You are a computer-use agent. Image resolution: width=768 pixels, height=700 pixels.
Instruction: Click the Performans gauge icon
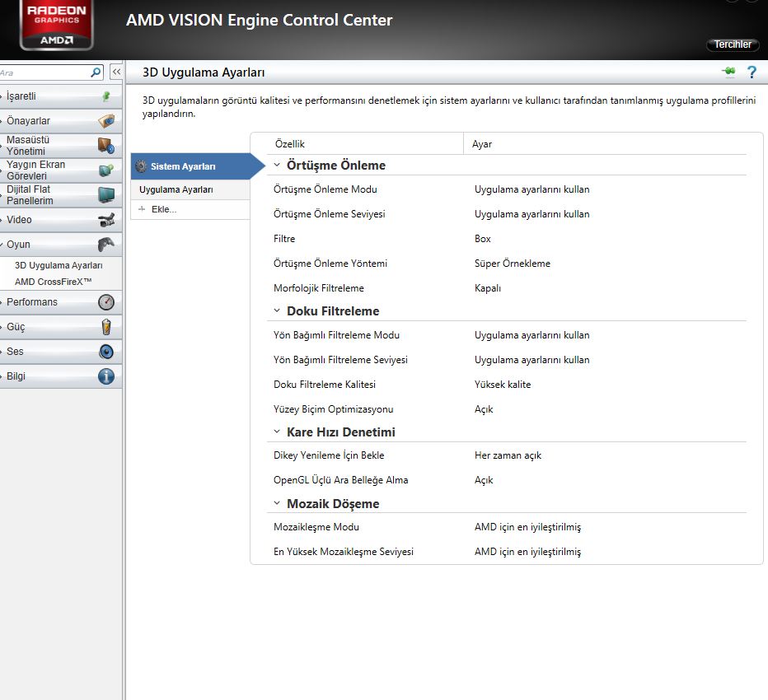(x=106, y=302)
